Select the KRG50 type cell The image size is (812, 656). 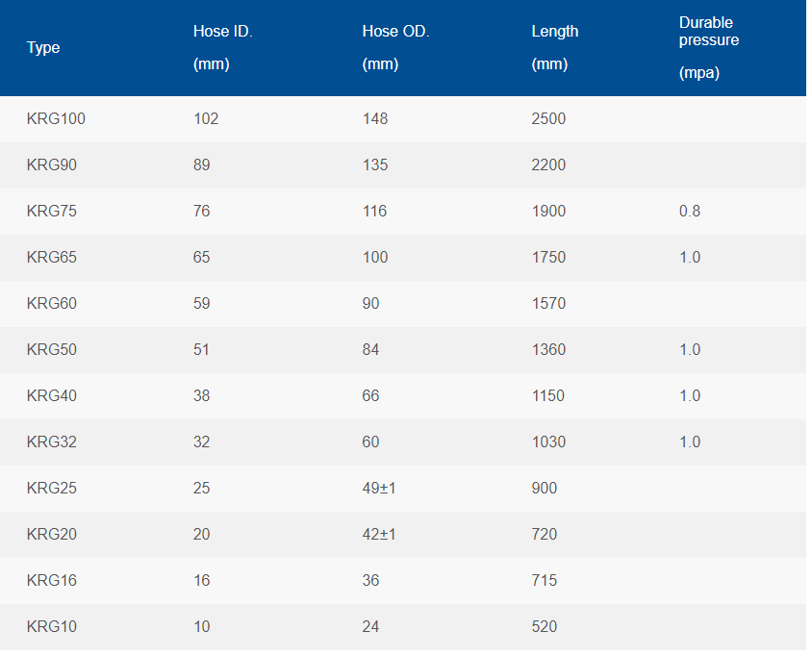point(52,350)
